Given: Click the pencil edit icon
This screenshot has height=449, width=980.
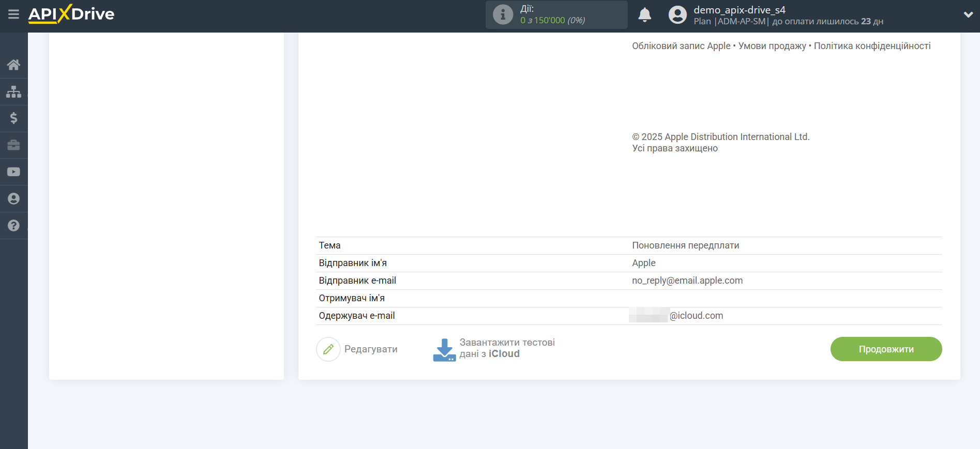Looking at the screenshot, I should 328,349.
